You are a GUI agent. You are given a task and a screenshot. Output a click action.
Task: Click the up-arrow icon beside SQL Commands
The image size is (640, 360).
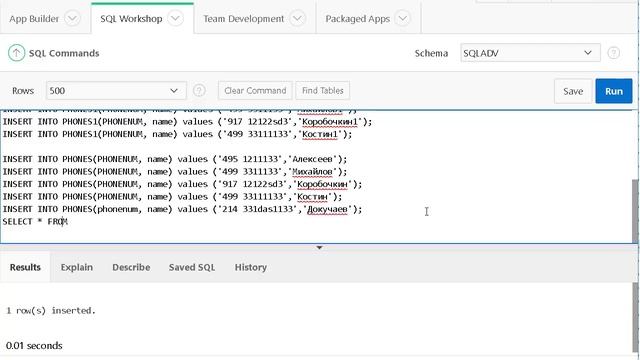(16, 53)
